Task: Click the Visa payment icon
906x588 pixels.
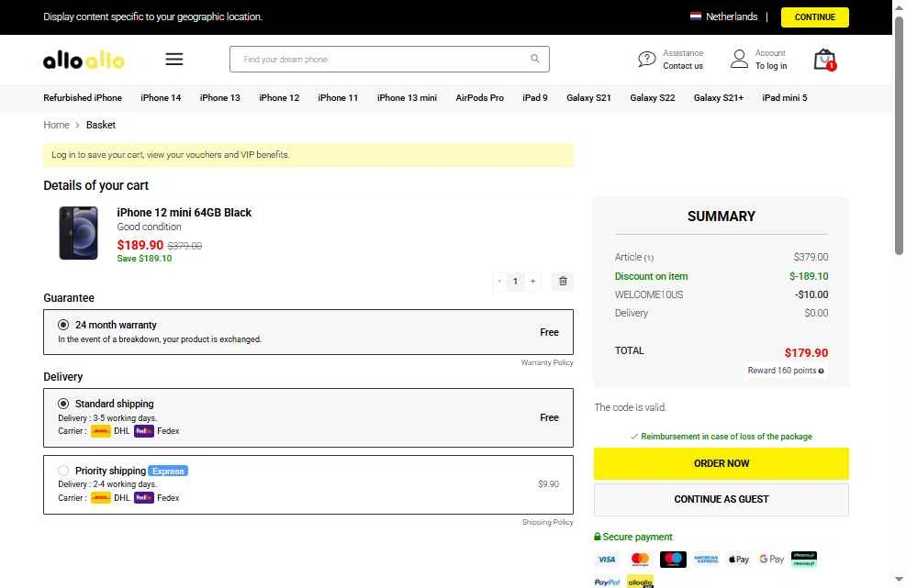Action: coord(607,560)
